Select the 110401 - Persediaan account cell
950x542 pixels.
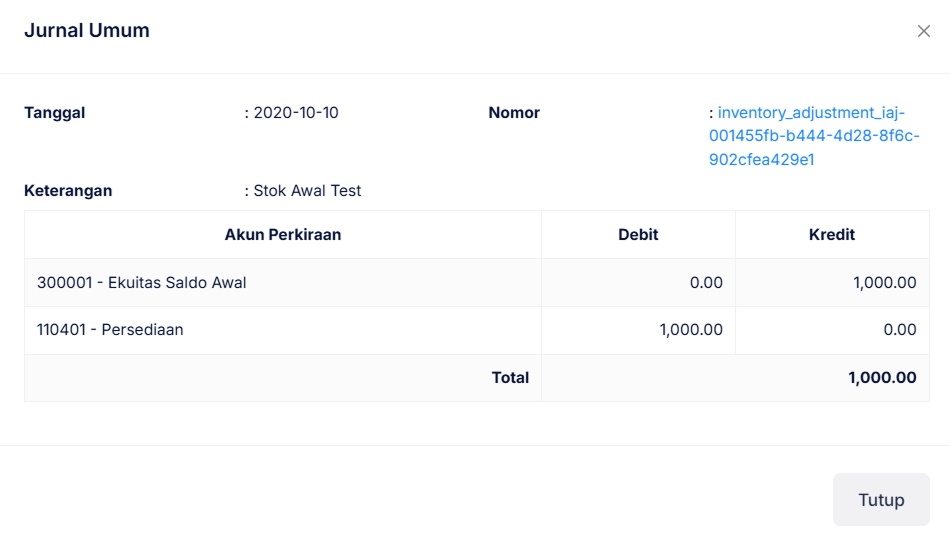point(110,330)
